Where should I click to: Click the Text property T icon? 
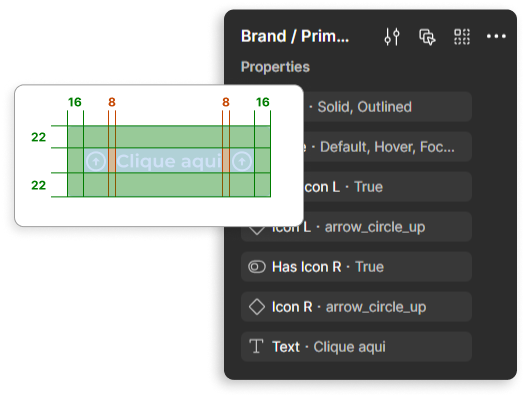(x=256, y=347)
